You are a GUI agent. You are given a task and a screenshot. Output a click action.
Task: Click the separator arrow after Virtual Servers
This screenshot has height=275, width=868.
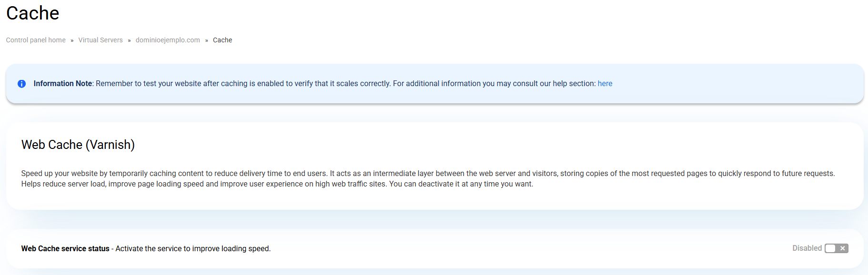tap(129, 40)
